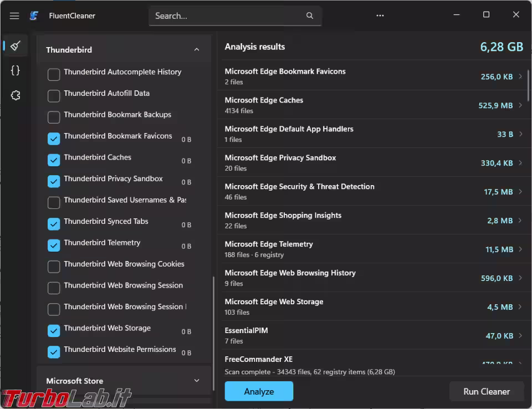Expand Edge Security & Threat Detection chevron
This screenshot has height=409, width=532.
[520, 192]
